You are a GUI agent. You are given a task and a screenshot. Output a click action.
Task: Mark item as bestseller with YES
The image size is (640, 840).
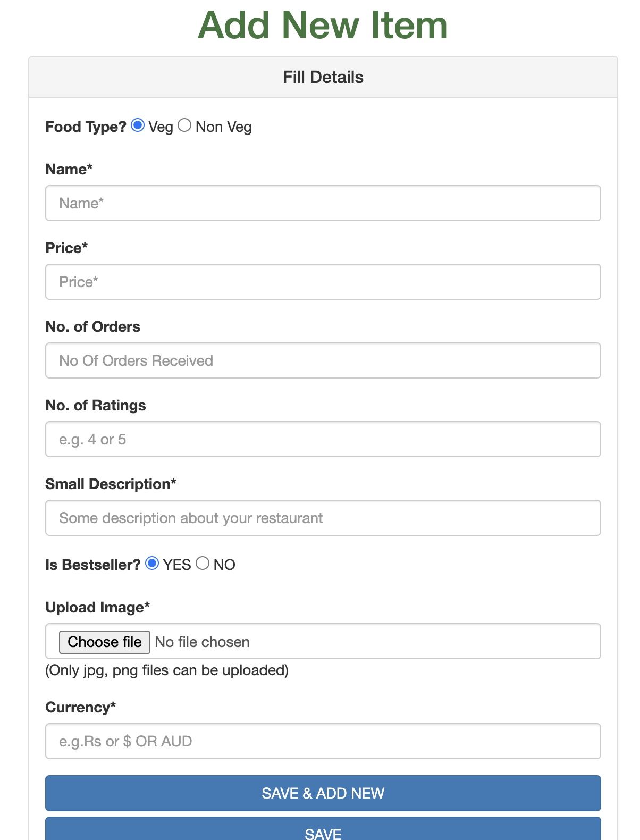click(x=152, y=564)
